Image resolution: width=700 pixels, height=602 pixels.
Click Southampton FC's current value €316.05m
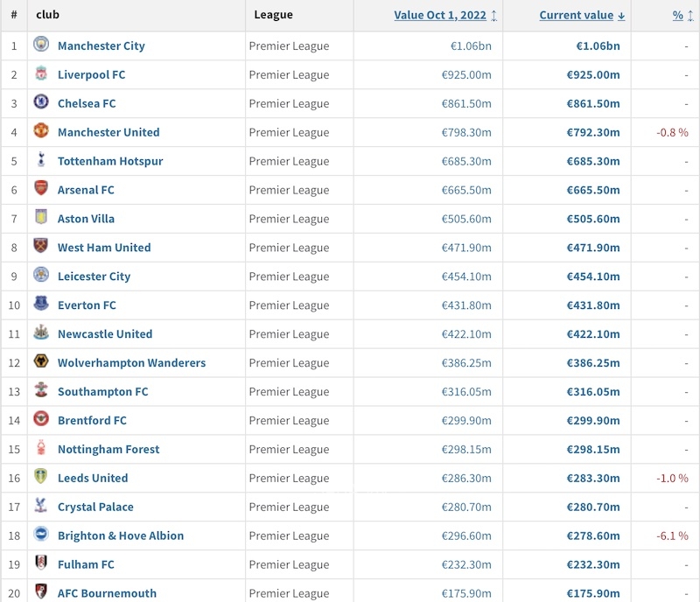(x=593, y=392)
